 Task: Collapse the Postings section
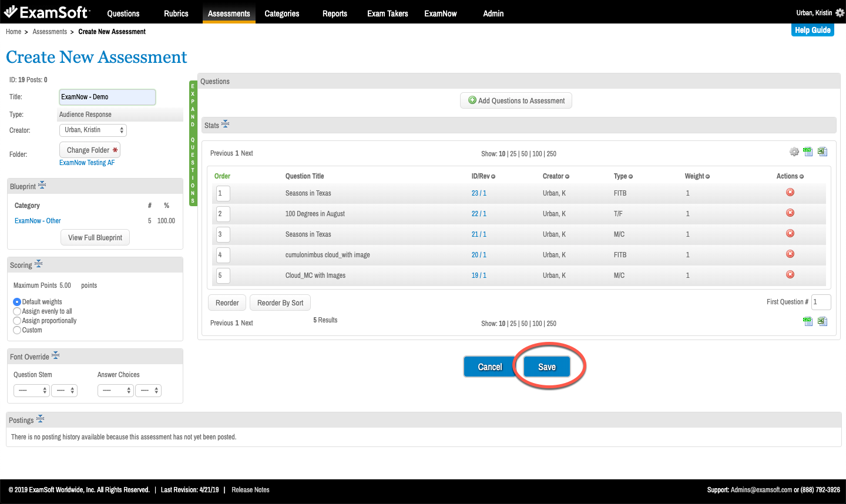(40, 419)
